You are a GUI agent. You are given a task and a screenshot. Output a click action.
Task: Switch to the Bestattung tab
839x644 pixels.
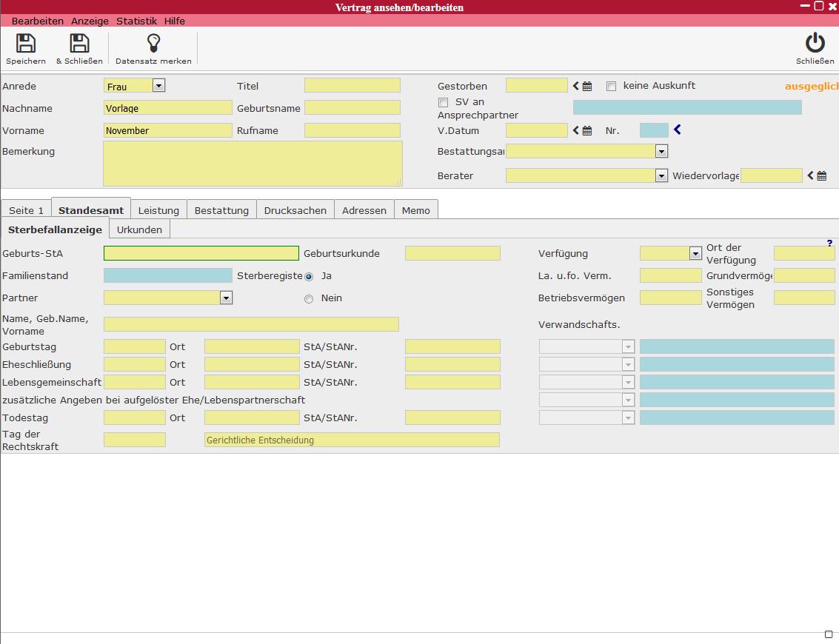point(221,210)
